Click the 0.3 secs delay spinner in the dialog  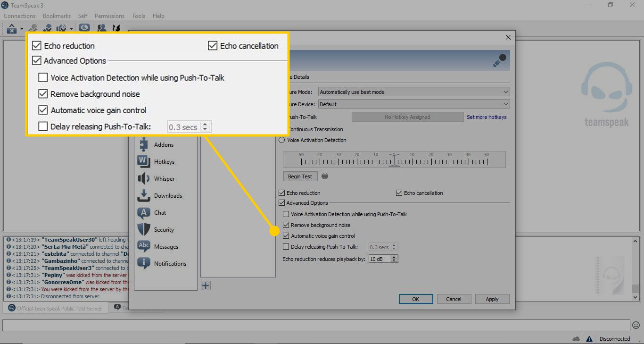pyautogui.click(x=383, y=247)
